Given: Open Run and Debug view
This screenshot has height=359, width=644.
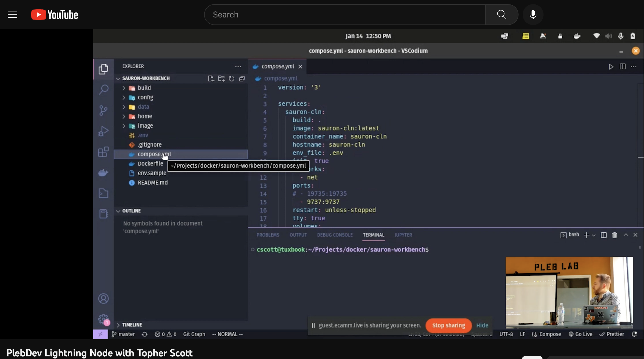Looking at the screenshot, I should point(103,131).
